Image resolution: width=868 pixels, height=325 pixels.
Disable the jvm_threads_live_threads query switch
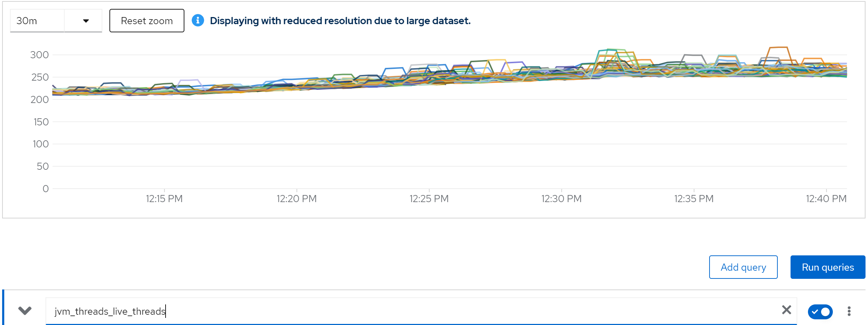click(x=820, y=312)
